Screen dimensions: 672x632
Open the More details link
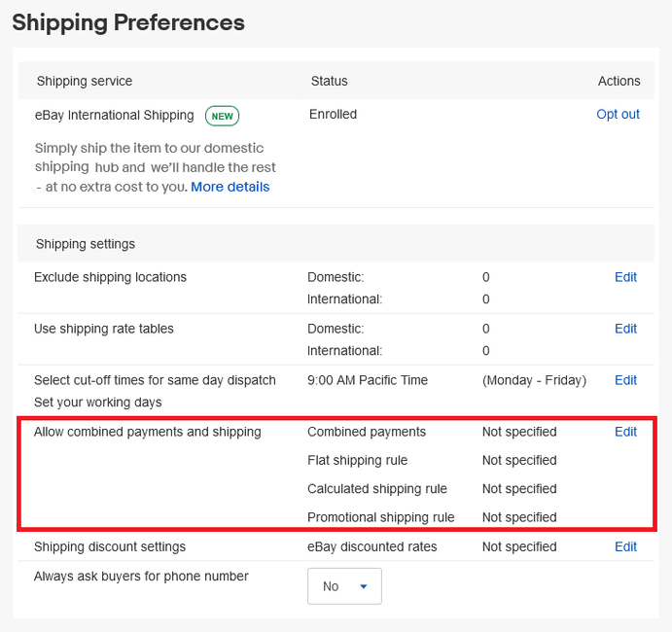click(230, 187)
